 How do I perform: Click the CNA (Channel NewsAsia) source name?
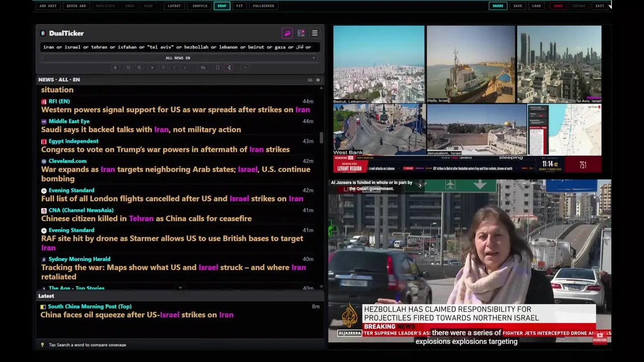coord(81,210)
